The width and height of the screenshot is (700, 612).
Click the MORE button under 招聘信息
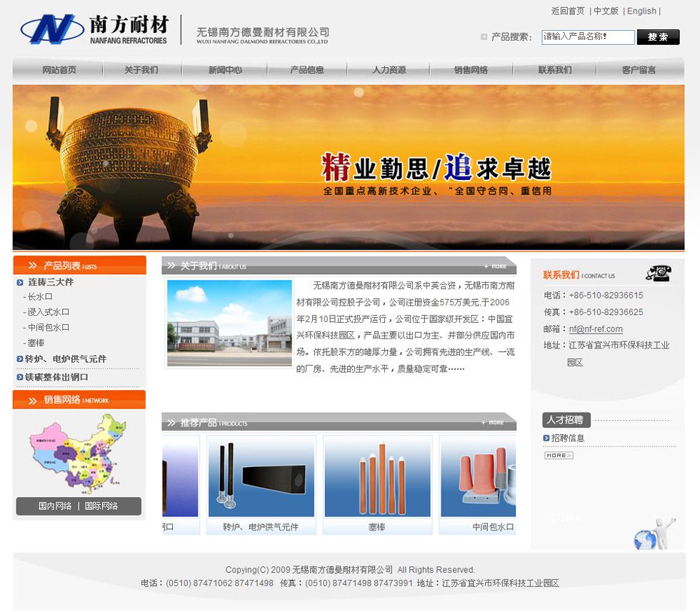tap(558, 456)
